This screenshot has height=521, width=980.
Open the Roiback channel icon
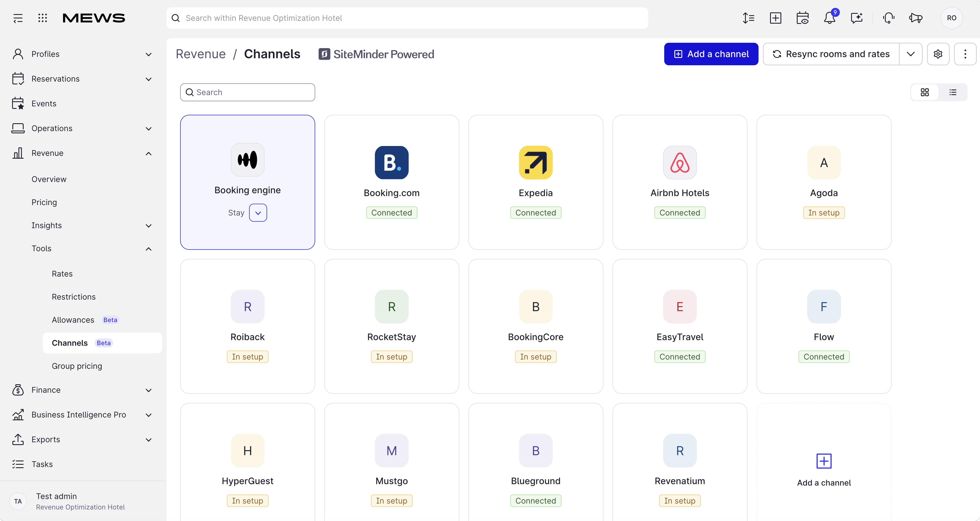click(x=248, y=307)
